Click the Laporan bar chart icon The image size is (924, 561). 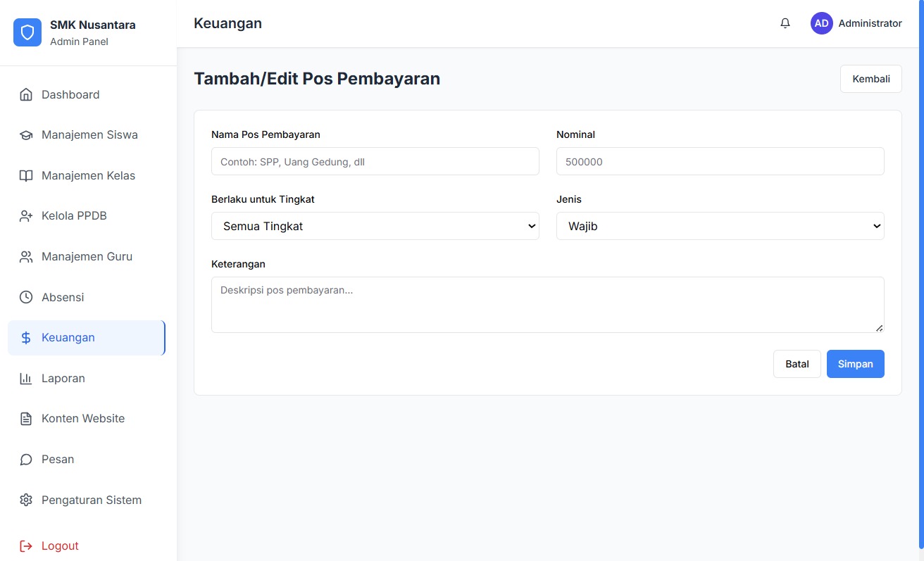click(x=26, y=379)
